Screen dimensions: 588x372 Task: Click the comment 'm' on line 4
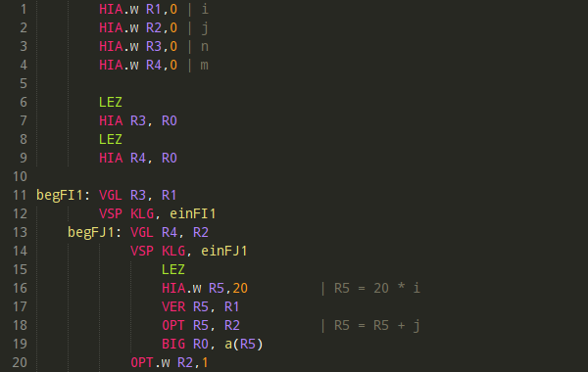pos(205,66)
